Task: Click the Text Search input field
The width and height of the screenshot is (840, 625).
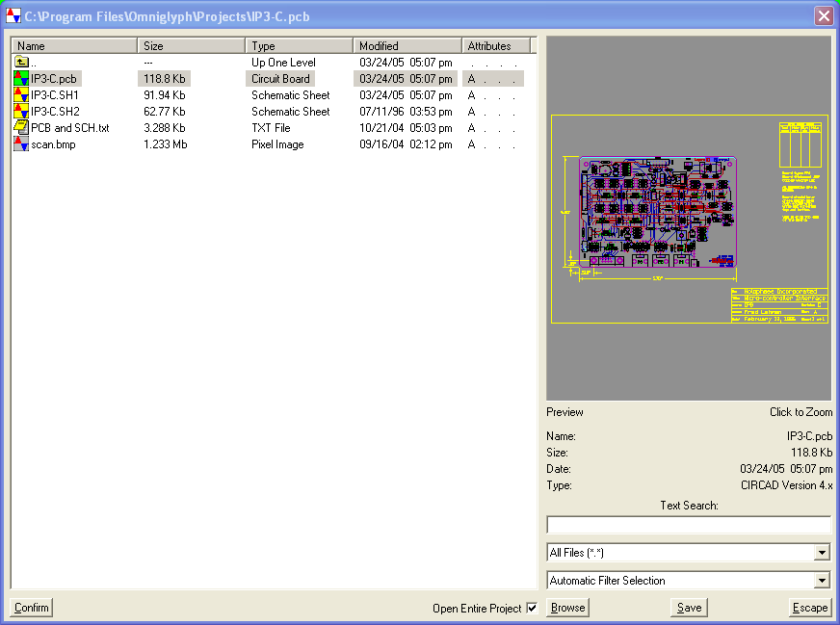Action: pyautogui.click(x=688, y=525)
